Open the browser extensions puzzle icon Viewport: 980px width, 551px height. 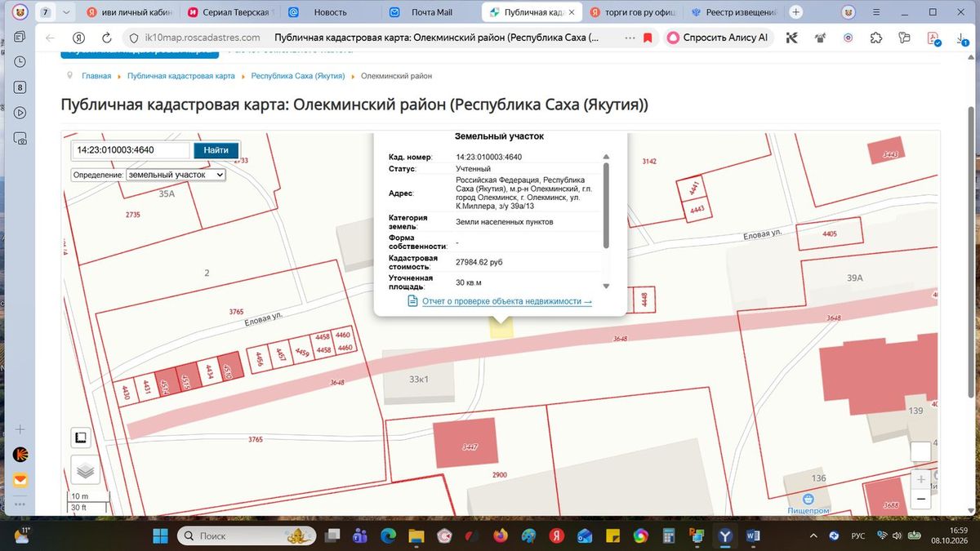click(x=876, y=38)
